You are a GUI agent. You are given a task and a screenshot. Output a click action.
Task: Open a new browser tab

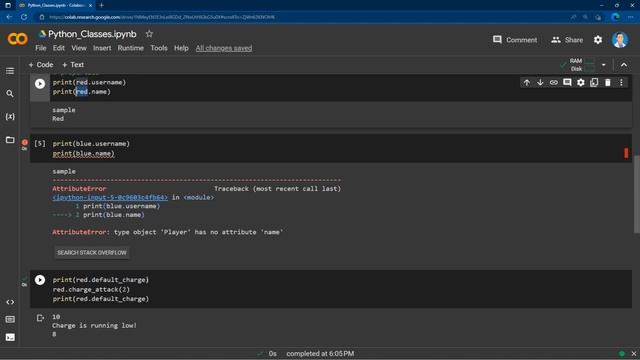pos(101,5)
